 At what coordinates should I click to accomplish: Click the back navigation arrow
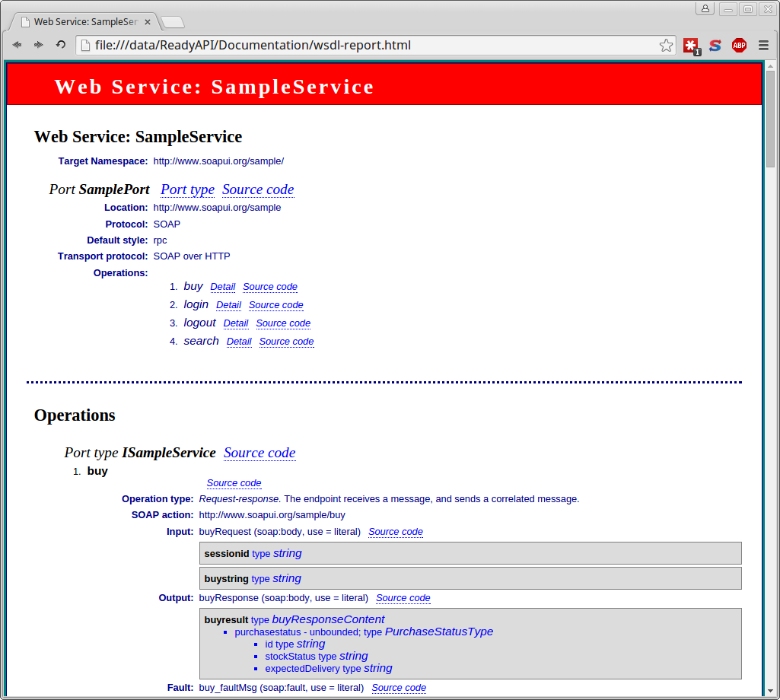tap(17, 45)
